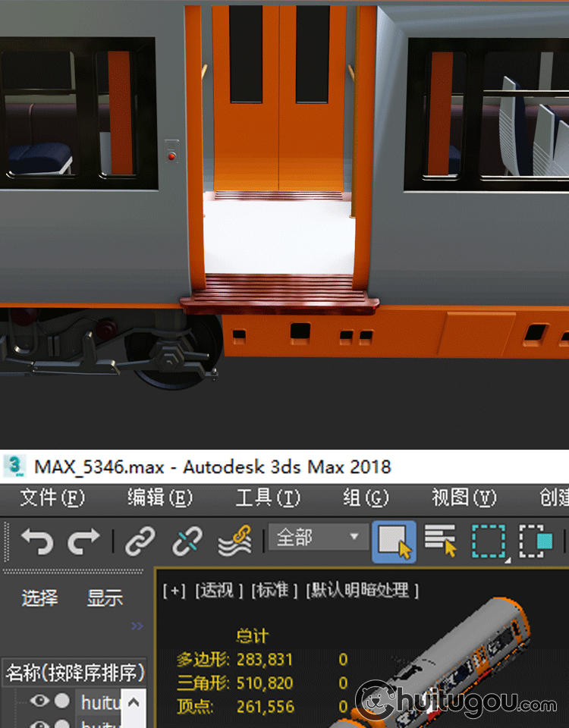Click the Bind to Space Warp icon
The height and width of the screenshot is (728, 569).
(x=235, y=541)
